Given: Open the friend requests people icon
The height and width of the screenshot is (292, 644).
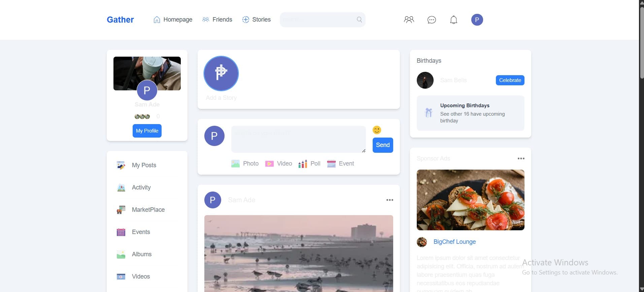Looking at the screenshot, I should pyautogui.click(x=409, y=20).
